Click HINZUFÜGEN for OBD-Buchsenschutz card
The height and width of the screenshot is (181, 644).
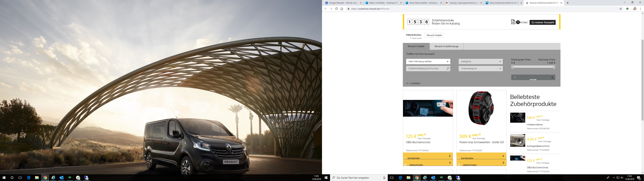(428, 163)
